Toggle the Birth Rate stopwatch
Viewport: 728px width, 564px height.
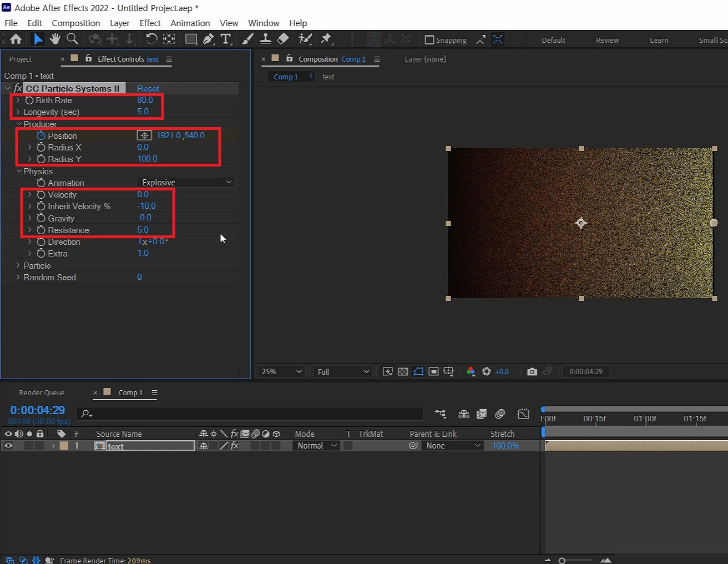click(x=29, y=100)
